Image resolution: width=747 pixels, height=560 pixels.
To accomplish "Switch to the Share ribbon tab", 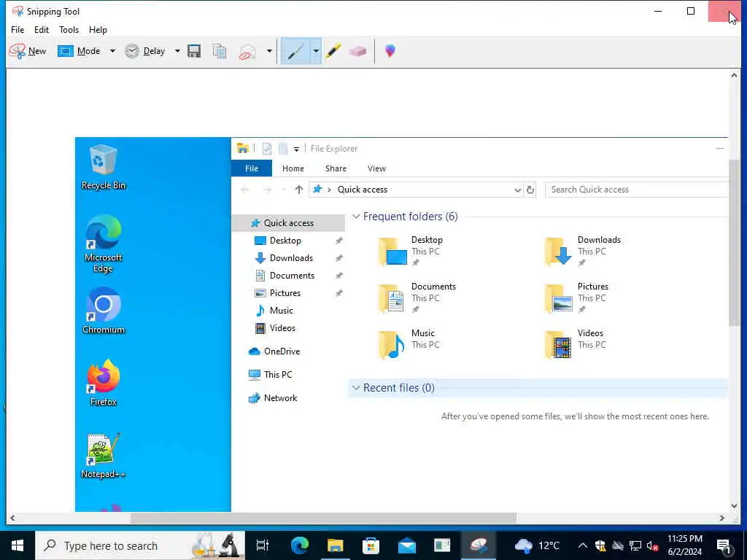I will pyautogui.click(x=336, y=168).
